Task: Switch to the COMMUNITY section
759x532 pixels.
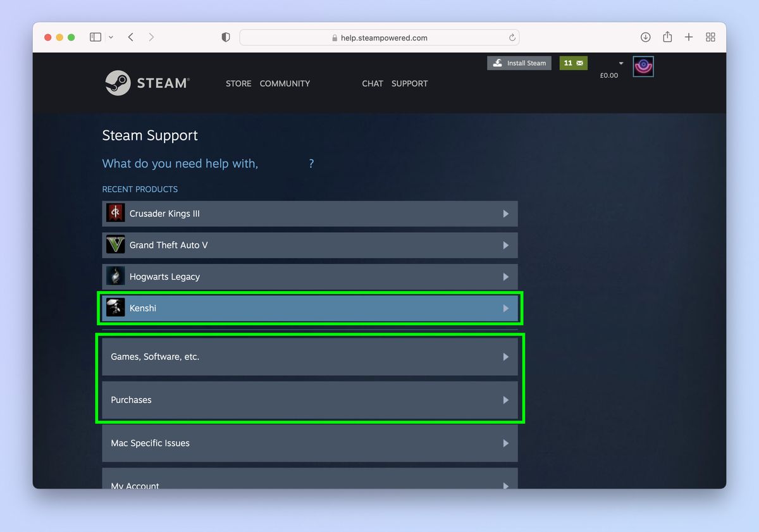Action: [285, 83]
